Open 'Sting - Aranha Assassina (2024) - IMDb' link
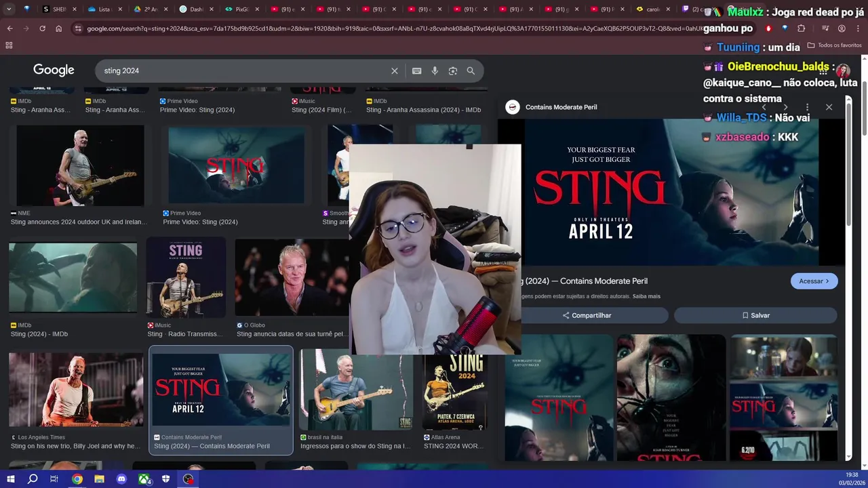The height and width of the screenshot is (488, 868). pyautogui.click(x=423, y=110)
